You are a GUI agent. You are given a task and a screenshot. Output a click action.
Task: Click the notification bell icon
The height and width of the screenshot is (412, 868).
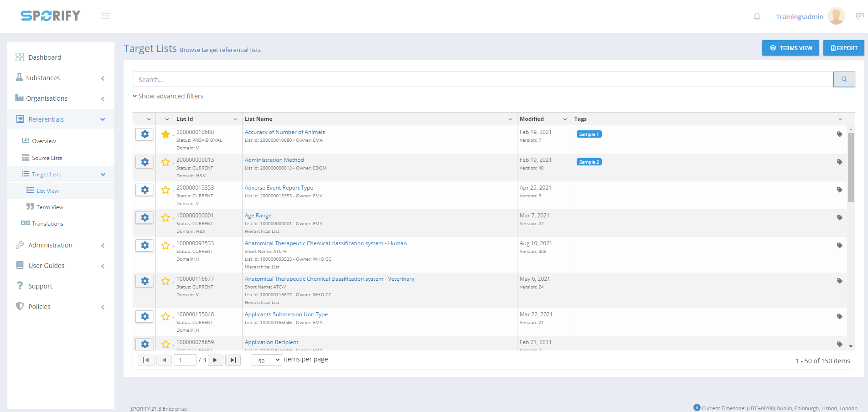point(757,16)
